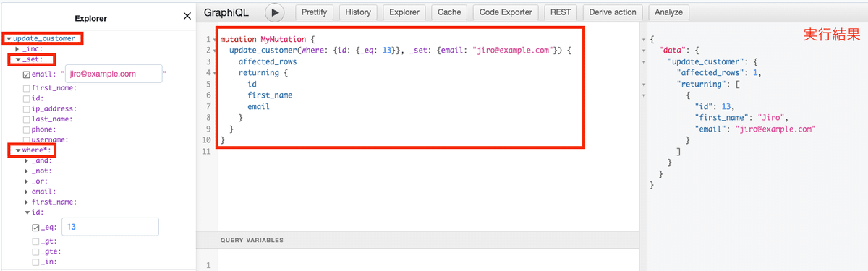Uncheck the email: checkbox under _set
Screen dimensions: 868x271
click(27, 74)
